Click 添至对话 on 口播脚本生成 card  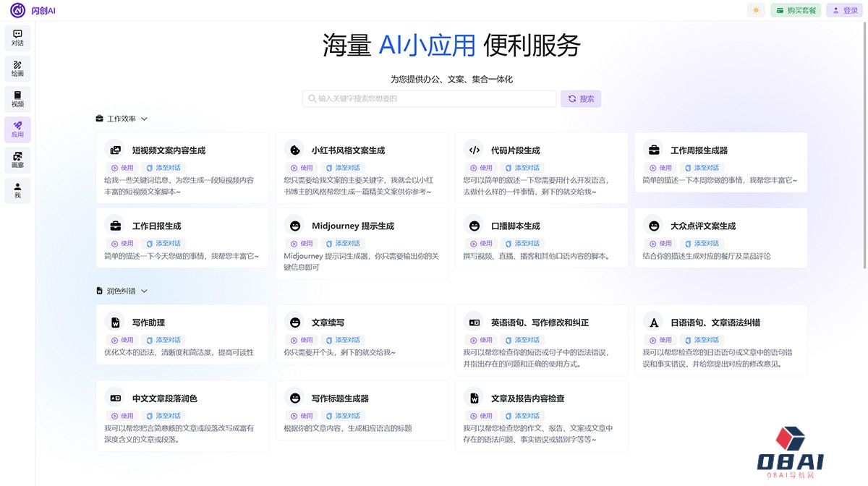click(x=522, y=243)
